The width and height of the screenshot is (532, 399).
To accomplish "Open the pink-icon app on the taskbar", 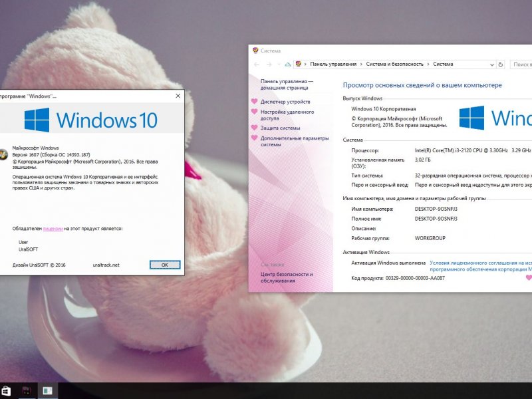I will (27, 390).
